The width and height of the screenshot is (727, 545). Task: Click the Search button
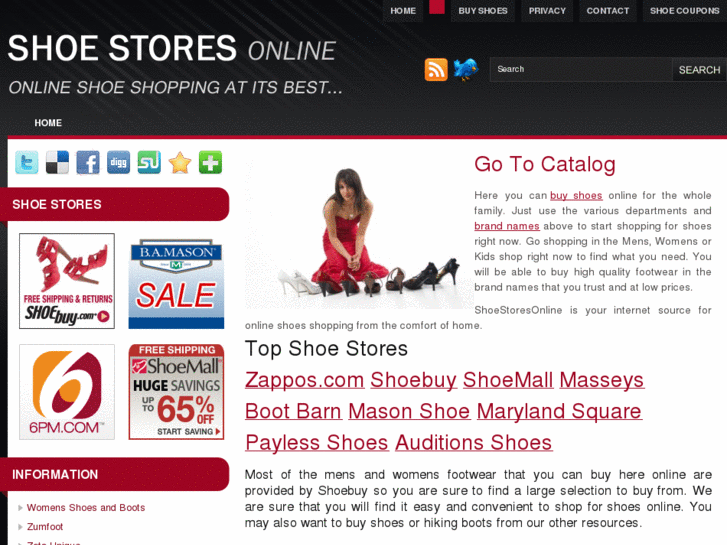(699, 70)
